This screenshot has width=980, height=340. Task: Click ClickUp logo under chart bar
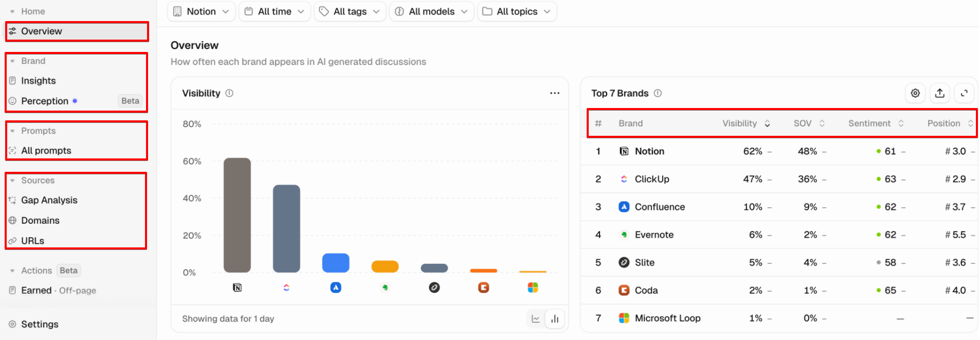tap(286, 288)
